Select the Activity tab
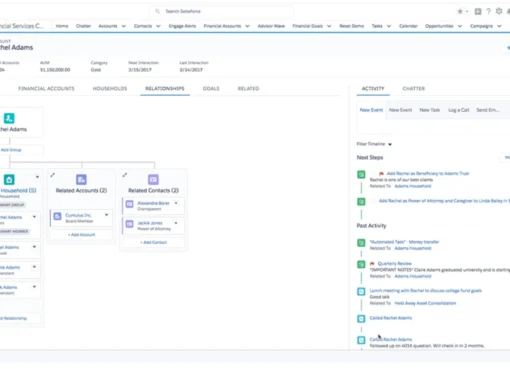 (373, 89)
